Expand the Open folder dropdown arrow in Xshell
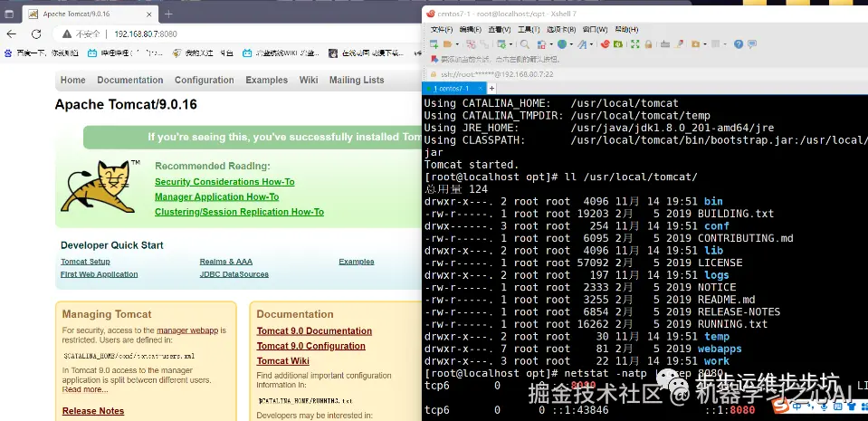 pos(457,44)
